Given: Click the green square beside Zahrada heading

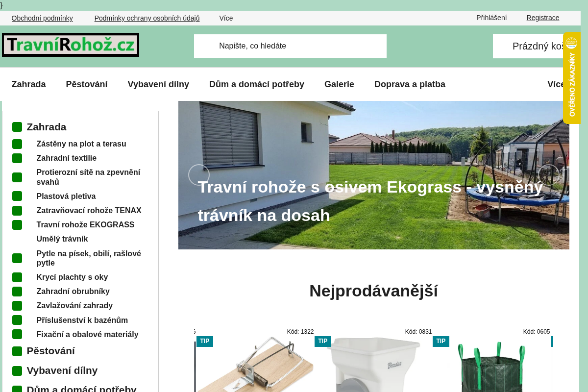Looking at the screenshot, I should pyautogui.click(x=17, y=127).
